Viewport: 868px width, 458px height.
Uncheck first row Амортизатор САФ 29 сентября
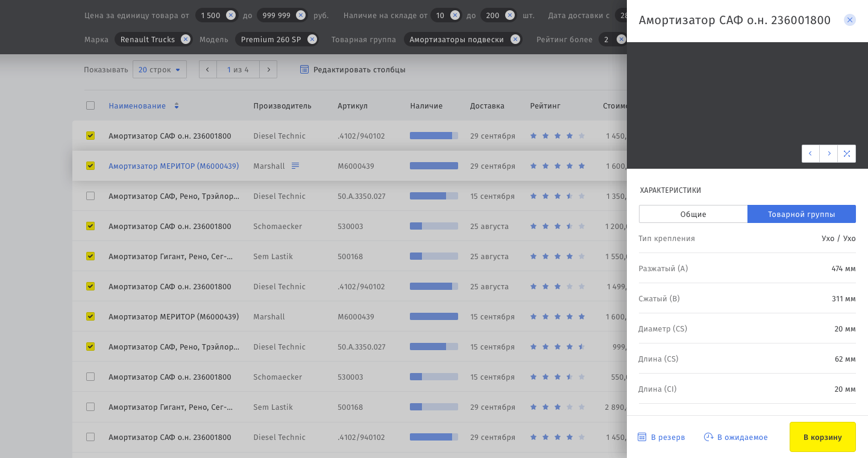(x=90, y=136)
